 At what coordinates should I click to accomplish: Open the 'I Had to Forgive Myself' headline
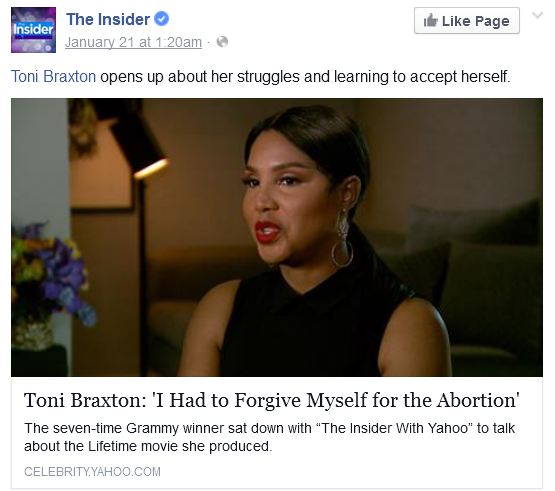272,400
